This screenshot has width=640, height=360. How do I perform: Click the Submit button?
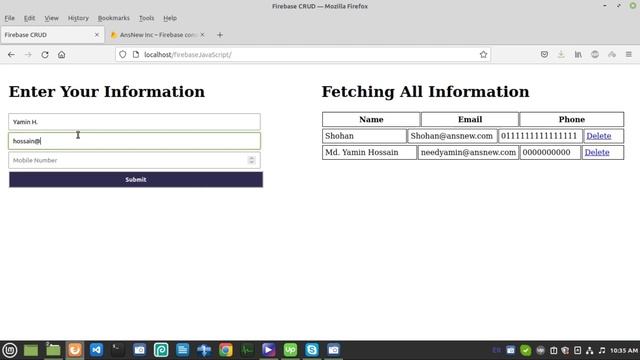pyautogui.click(x=136, y=180)
